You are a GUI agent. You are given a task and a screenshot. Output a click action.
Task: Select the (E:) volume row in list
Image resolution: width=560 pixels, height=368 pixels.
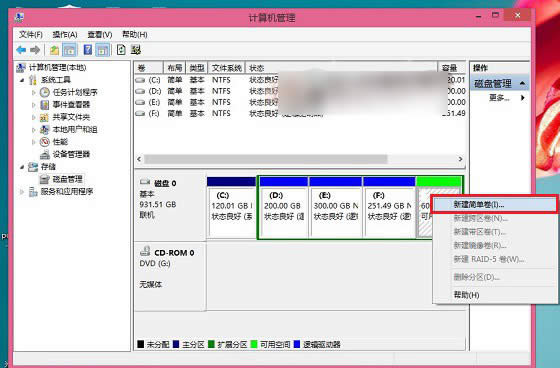(x=300, y=102)
